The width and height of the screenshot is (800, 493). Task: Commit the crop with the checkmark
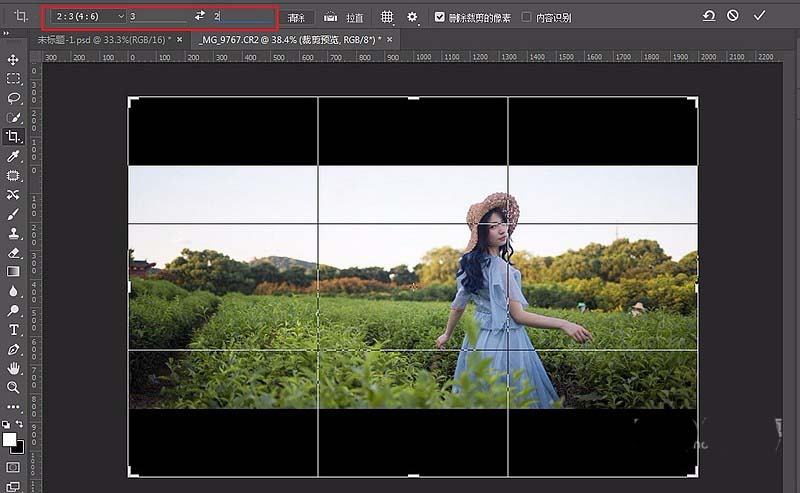(759, 16)
